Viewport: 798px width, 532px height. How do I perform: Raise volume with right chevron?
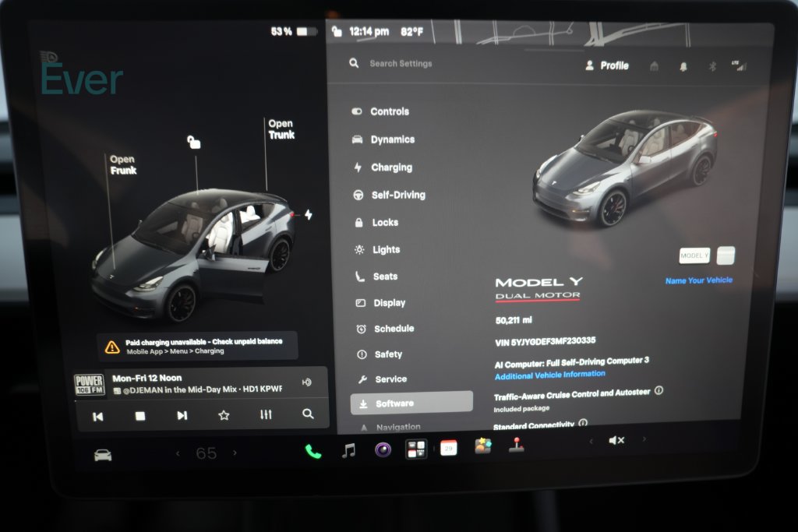(644, 439)
